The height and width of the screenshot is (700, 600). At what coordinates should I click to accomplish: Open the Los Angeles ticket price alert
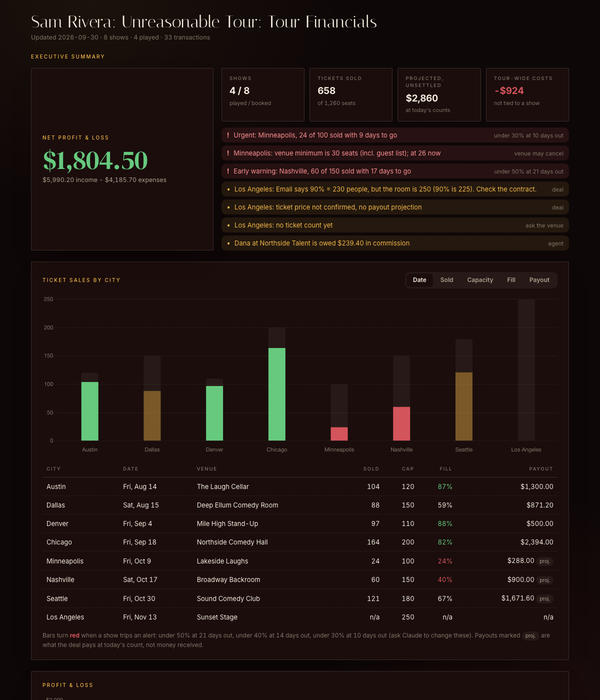tap(395, 207)
